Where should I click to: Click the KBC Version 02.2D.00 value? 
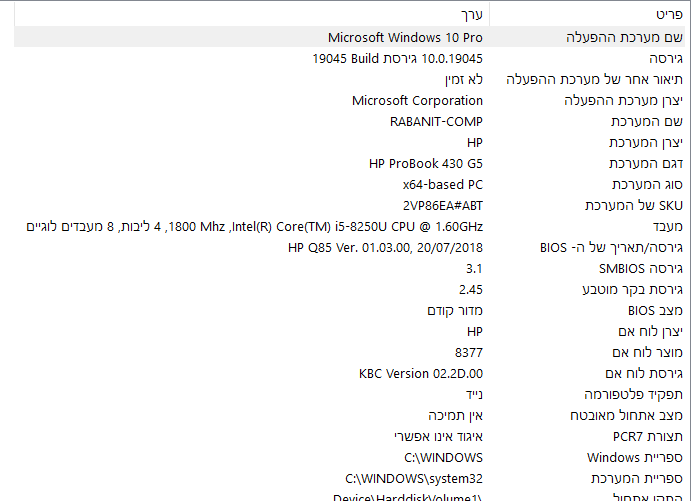[x=420, y=373]
